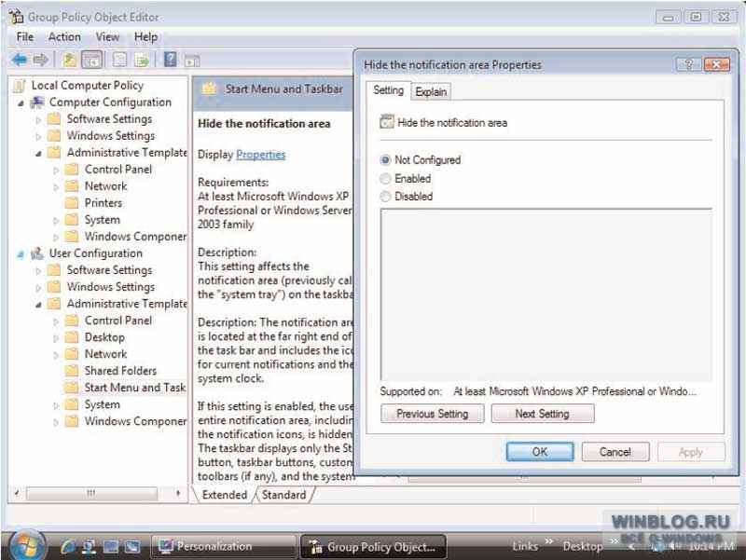
Task: Expand Windows Settings under Computer Configuration
Action: coord(38,136)
